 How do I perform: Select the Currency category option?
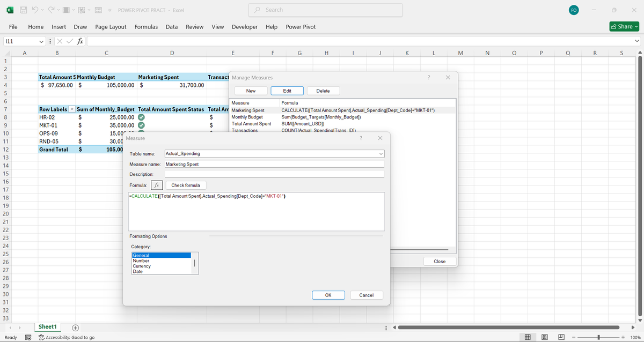coord(162,266)
